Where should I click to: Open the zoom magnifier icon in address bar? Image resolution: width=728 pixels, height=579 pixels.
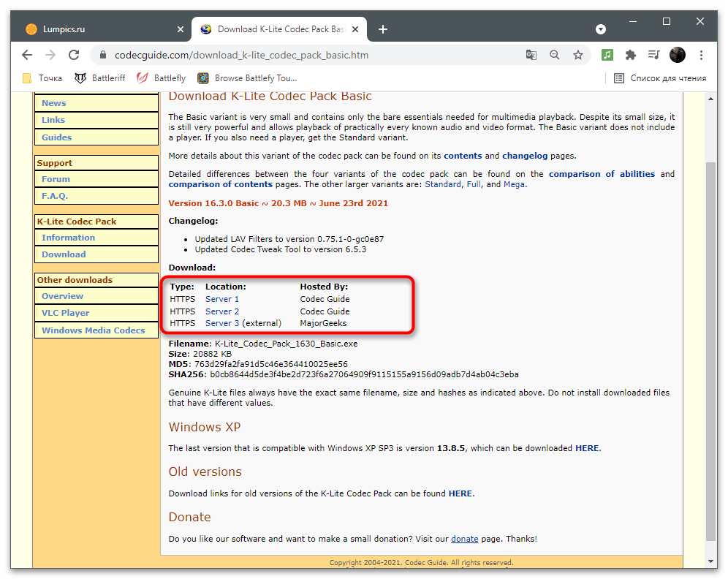554,55
